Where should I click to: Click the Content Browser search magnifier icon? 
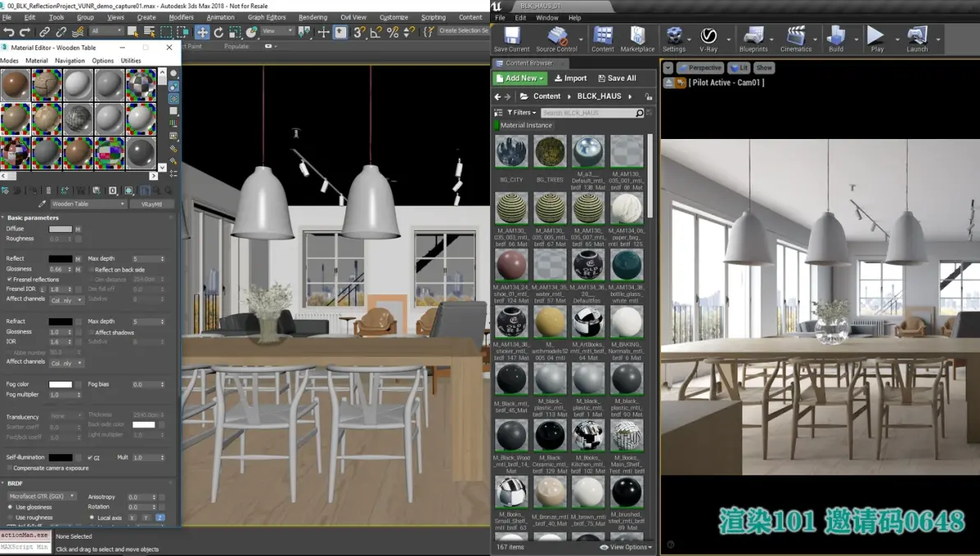point(639,113)
